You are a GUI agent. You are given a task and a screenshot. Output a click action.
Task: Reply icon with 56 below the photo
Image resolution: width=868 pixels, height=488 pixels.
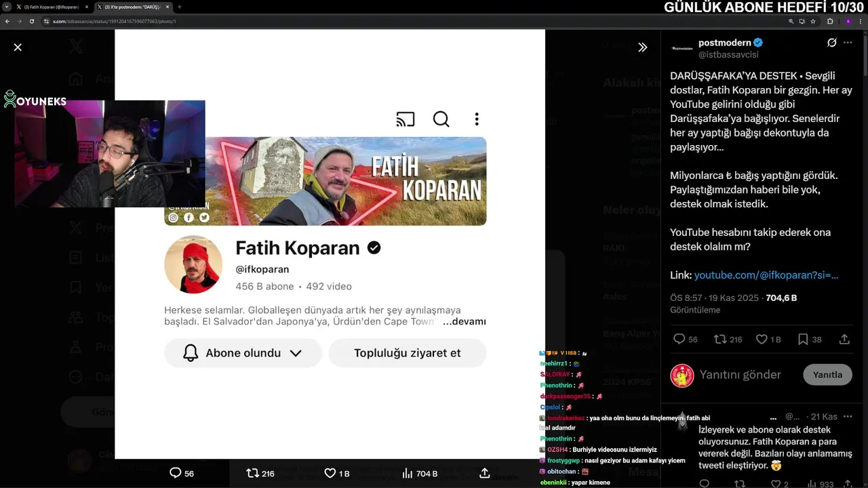(x=175, y=473)
